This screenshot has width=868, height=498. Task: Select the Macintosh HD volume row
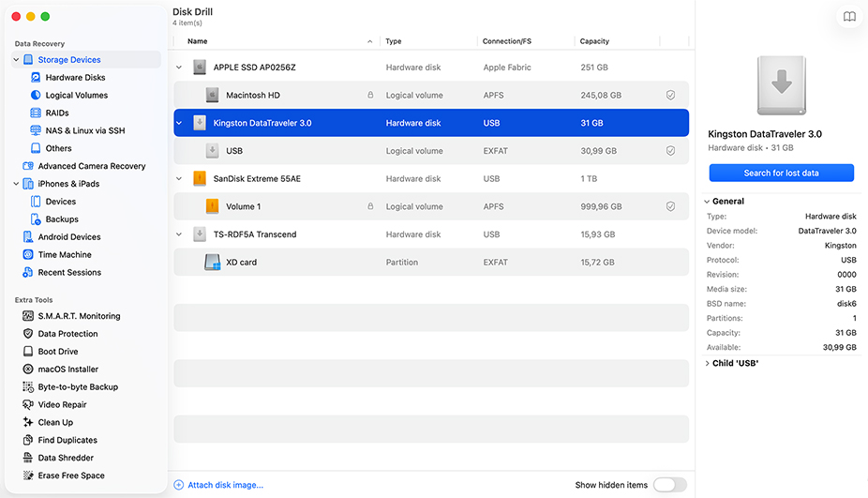click(x=431, y=96)
